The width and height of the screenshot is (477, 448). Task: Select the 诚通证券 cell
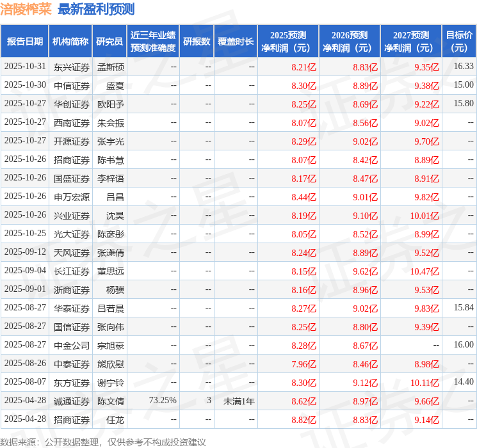(x=72, y=401)
